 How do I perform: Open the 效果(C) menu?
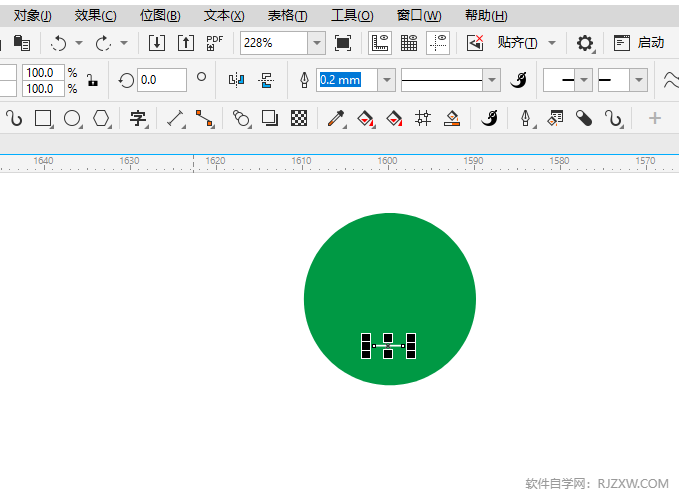click(x=95, y=16)
